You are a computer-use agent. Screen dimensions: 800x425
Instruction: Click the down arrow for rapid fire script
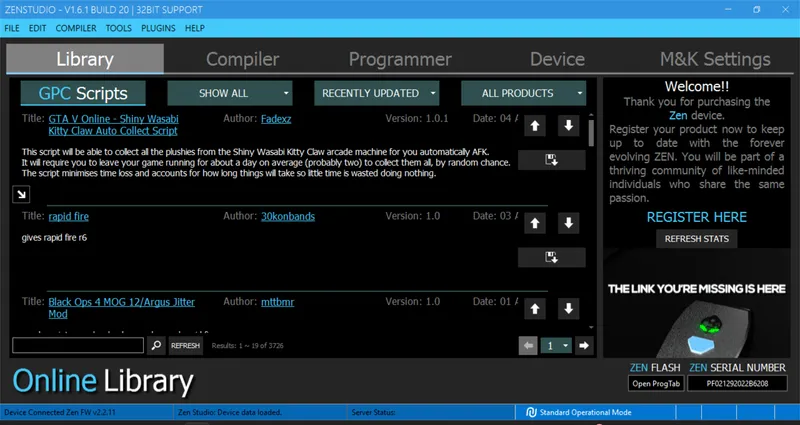pos(568,223)
